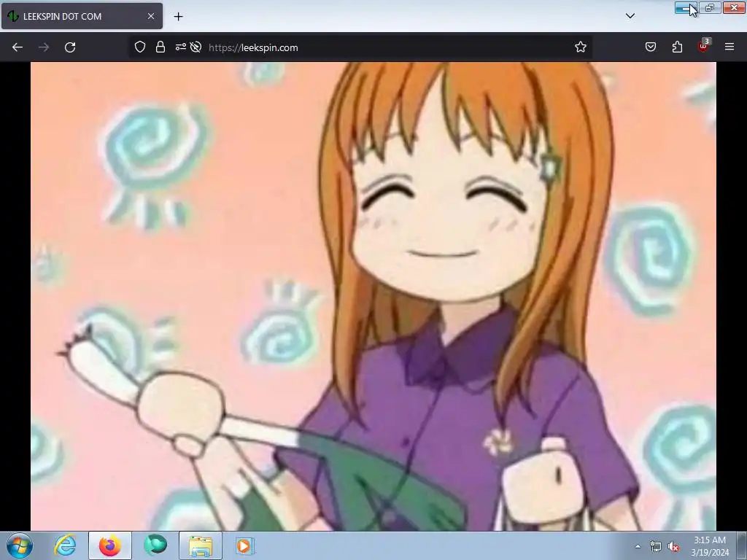747x560 pixels.
Task: Open network status tray icon
Action: (656, 547)
